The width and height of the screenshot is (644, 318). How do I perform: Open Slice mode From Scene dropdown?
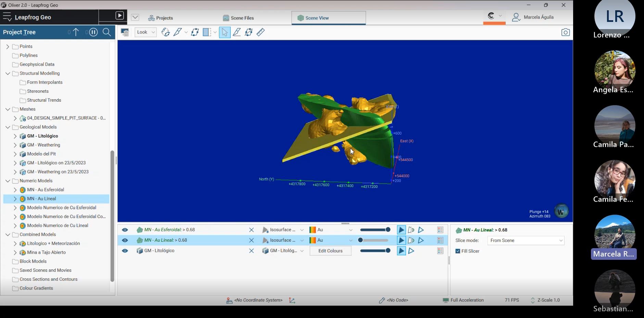click(526, 241)
